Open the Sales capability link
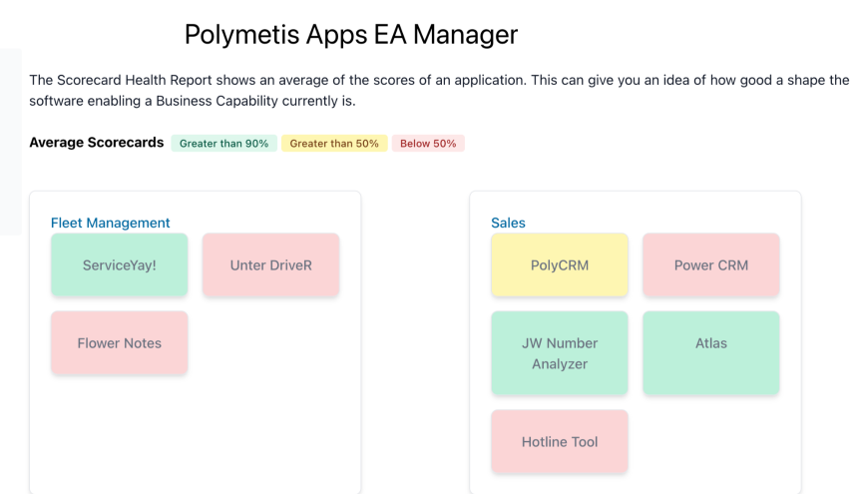This screenshot has width=868, height=494. (508, 223)
